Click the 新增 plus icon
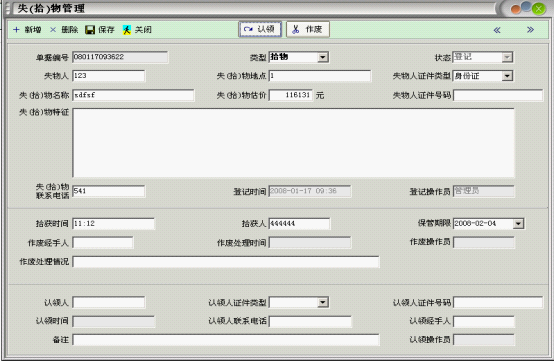The width and height of the screenshot is (554, 361). tap(16, 30)
